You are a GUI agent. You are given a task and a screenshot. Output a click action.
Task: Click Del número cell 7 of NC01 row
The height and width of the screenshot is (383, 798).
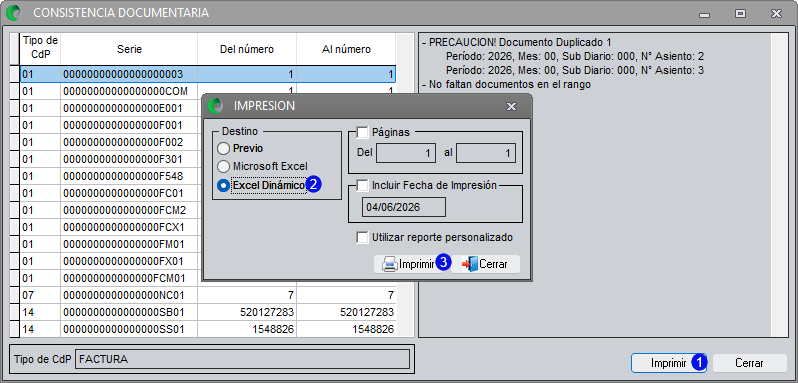coord(247,295)
